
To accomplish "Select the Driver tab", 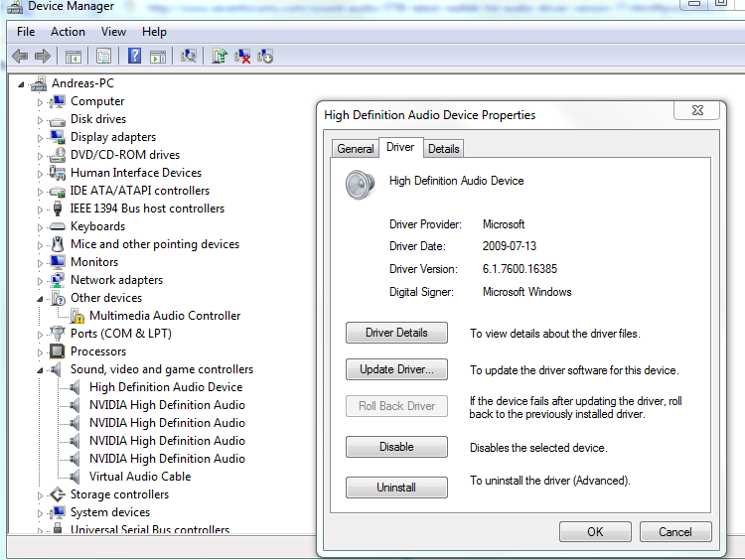I will pos(400,147).
